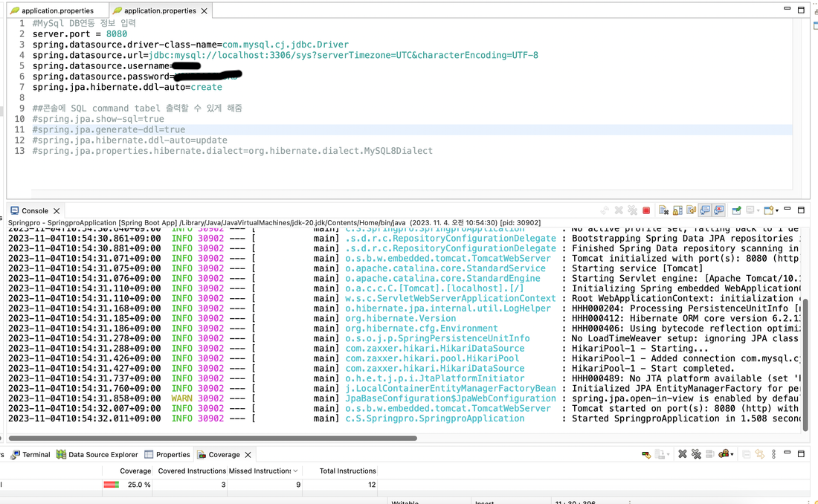
Task: Maximize the Coverage view
Action: click(802, 454)
